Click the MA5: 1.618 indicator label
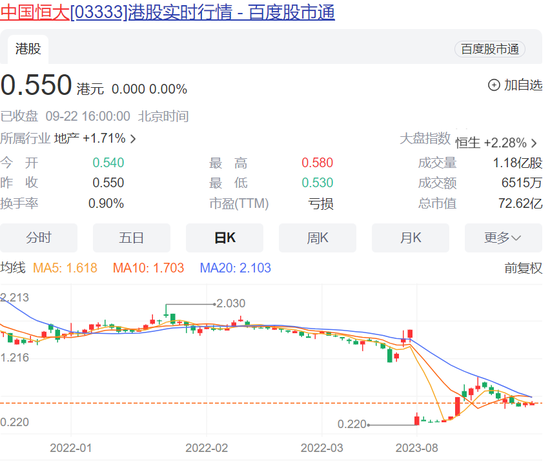550x461 pixels. 65,268
